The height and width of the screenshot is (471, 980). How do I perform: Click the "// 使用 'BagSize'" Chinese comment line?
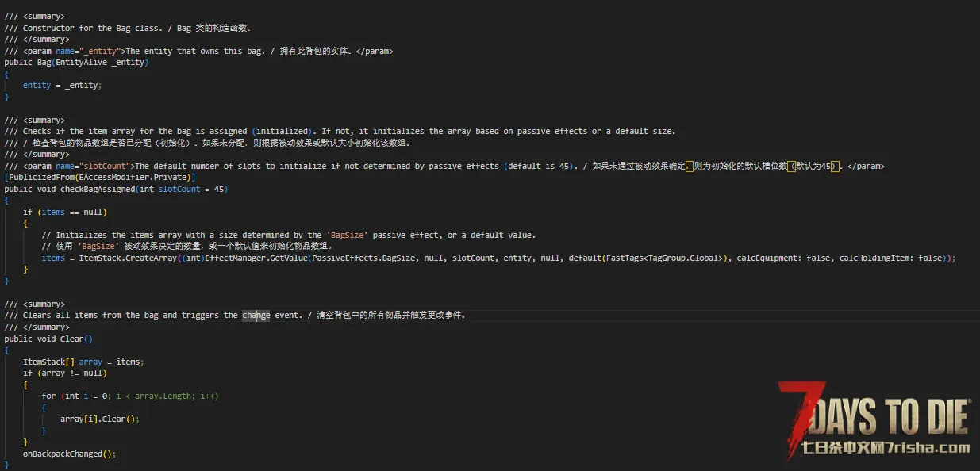(187, 246)
